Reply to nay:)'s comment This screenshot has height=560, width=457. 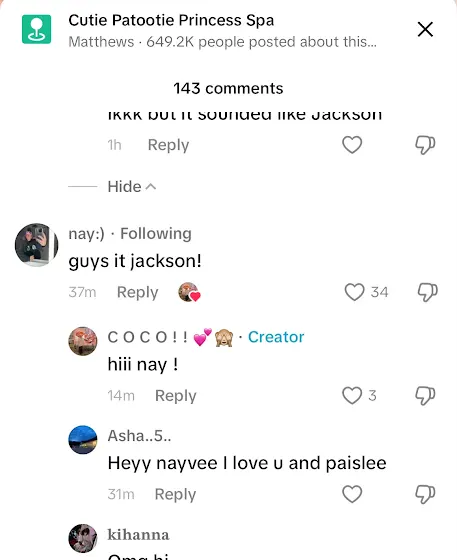(x=137, y=292)
